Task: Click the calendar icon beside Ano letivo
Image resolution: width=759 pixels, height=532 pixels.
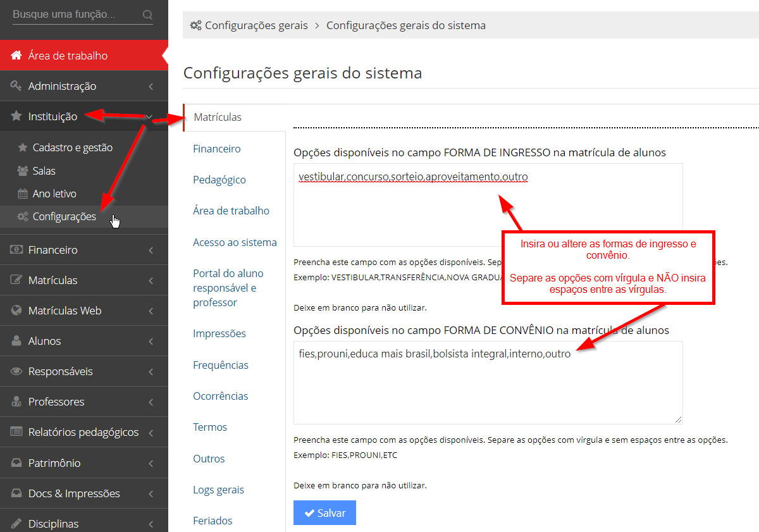Action: pyautogui.click(x=22, y=194)
